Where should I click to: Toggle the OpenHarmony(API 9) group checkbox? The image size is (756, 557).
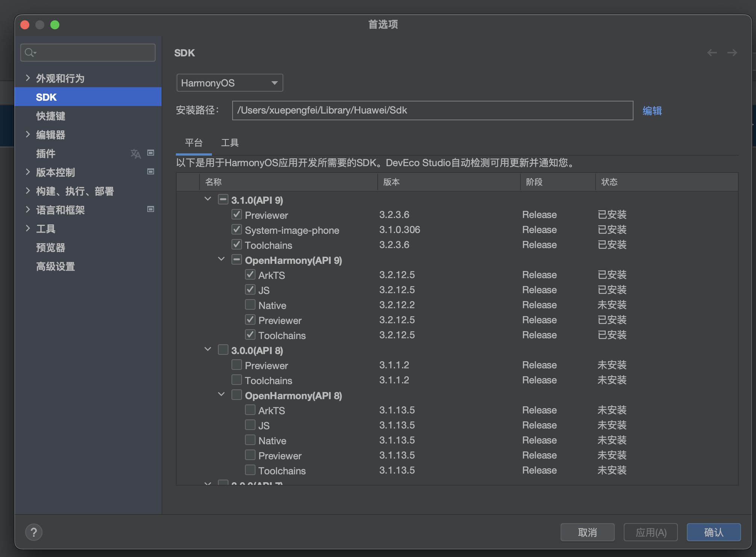click(237, 259)
